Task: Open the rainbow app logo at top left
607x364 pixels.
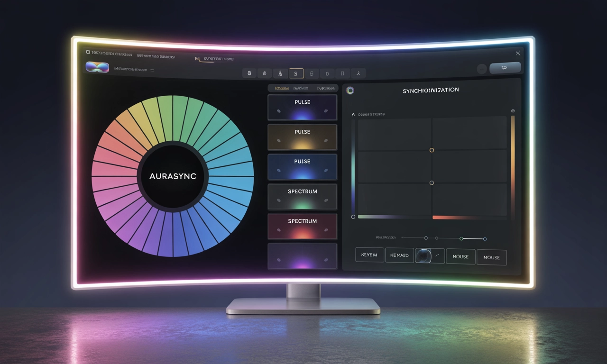Action: tap(97, 67)
